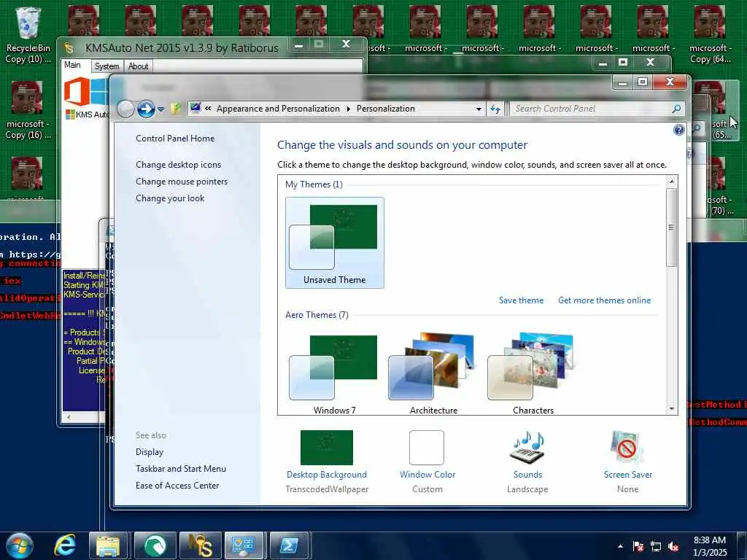Click the Save theme link

click(521, 300)
